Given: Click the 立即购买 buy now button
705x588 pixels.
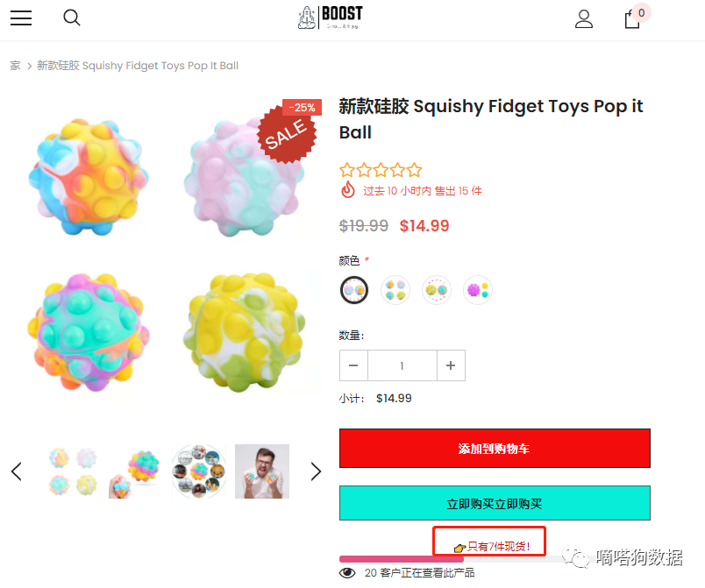Looking at the screenshot, I should (494, 503).
